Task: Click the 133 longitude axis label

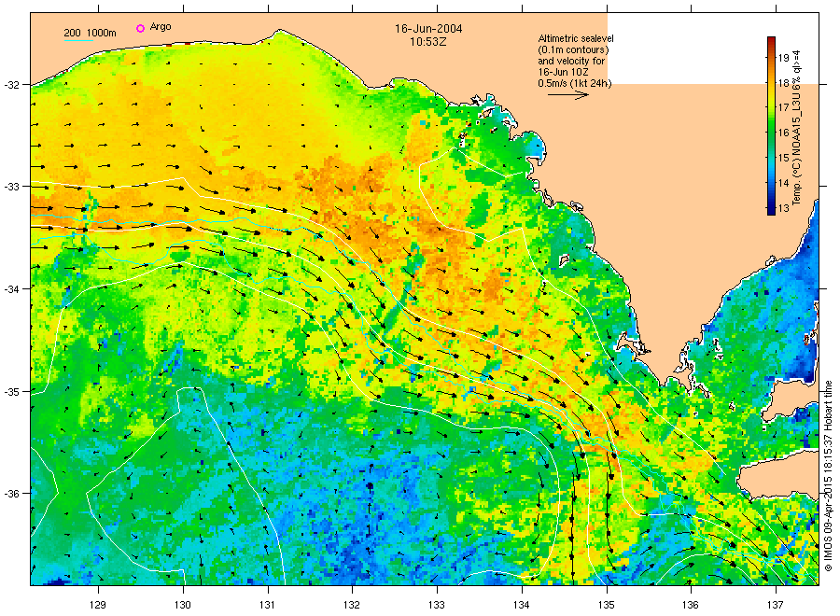Action: click(x=437, y=606)
